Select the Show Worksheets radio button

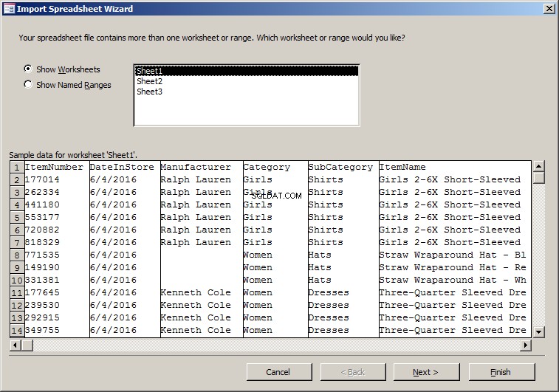point(28,69)
